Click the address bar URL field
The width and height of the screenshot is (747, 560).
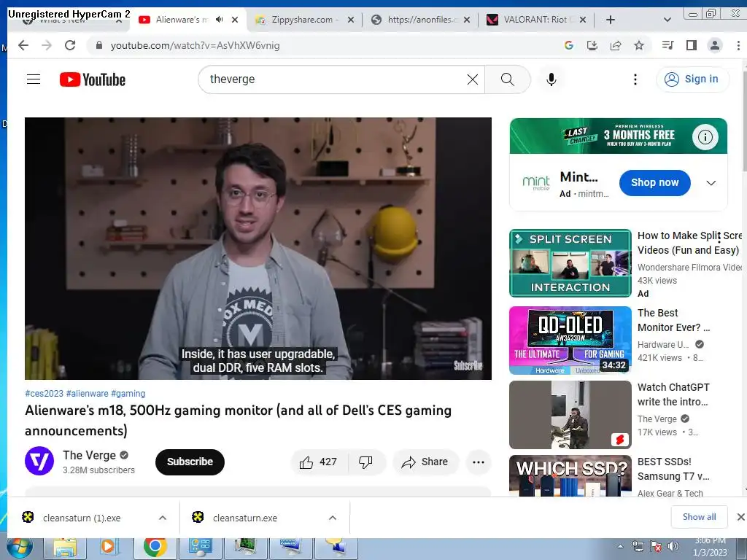(x=324, y=45)
